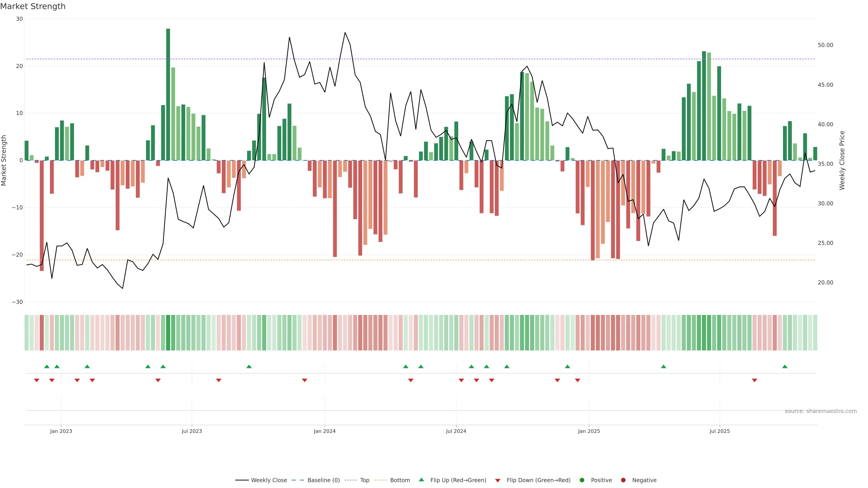Image resolution: width=868 pixels, height=488 pixels.
Task: Click the Flip Up green triangle legend icon
Action: (421, 480)
